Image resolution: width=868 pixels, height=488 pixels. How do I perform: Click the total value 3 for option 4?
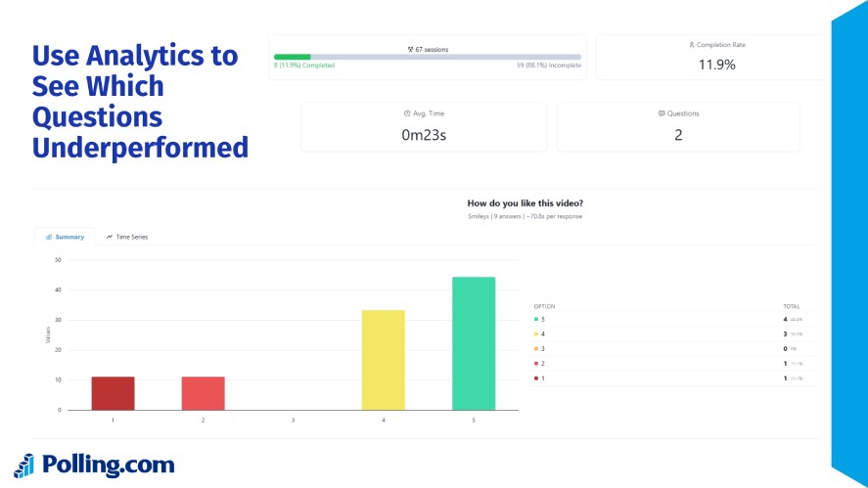point(785,334)
